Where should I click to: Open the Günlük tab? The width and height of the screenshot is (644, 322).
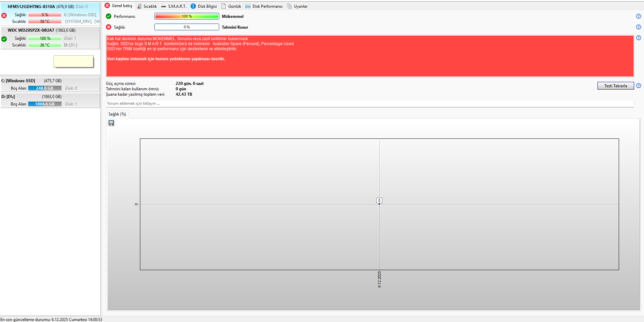tap(231, 6)
